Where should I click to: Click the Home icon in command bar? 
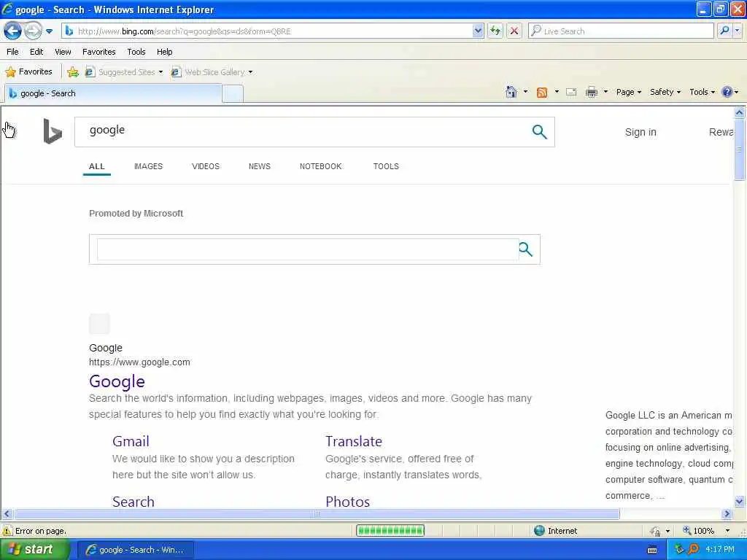[511, 92]
